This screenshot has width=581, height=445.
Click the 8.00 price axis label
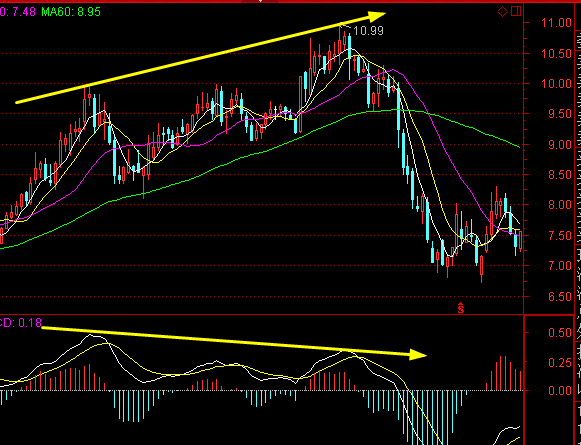(x=559, y=205)
